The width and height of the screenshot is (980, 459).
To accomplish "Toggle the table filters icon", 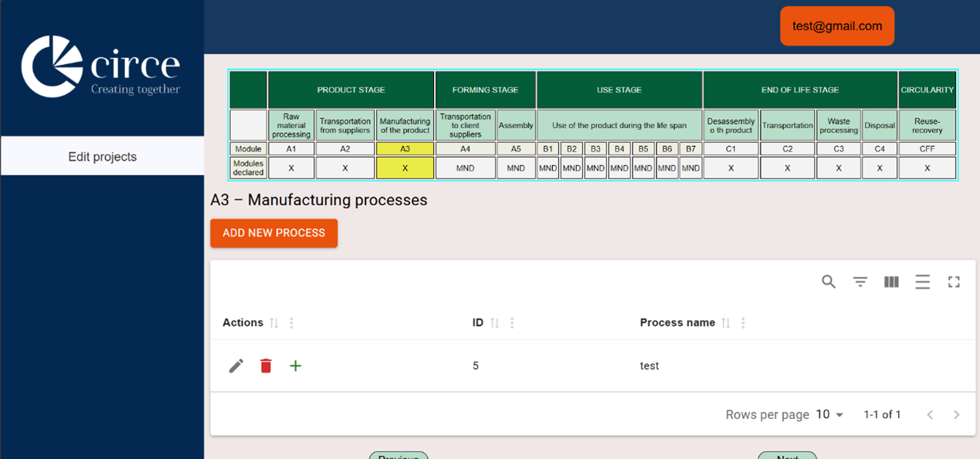I will click(x=860, y=282).
